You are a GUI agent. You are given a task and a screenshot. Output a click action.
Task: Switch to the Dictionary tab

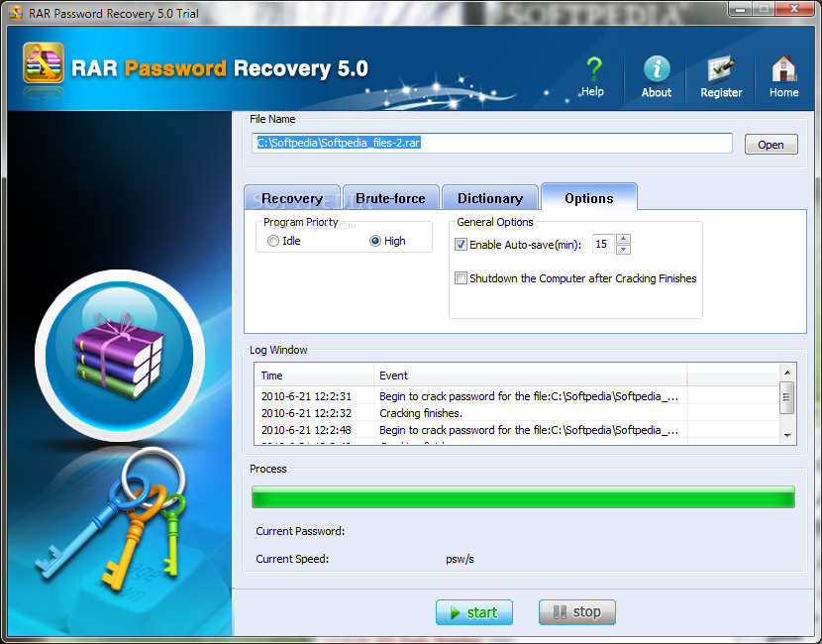coord(490,198)
